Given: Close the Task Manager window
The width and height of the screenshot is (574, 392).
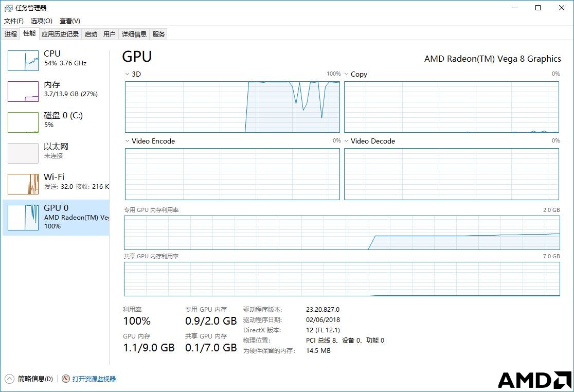Looking at the screenshot, I should (562, 8).
